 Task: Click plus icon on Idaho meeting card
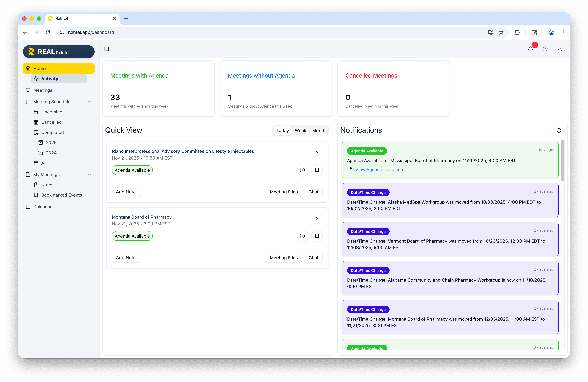click(302, 170)
